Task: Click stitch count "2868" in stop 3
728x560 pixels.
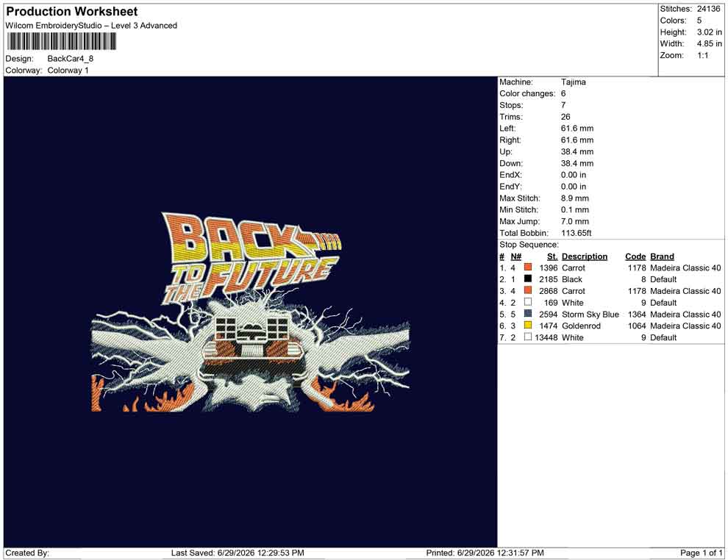Action: pyautogui.click(x=549, y=291)
